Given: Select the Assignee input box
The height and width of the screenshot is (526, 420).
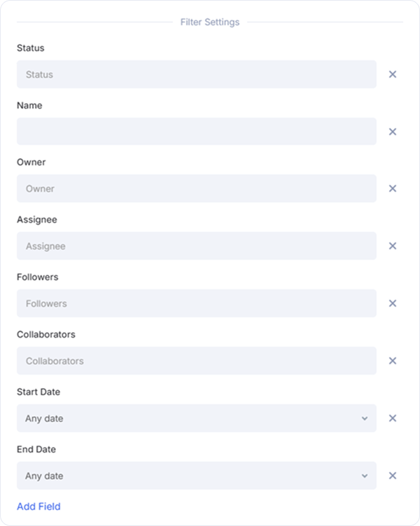Looking at the screenshot, I should click(x=196, y=246).
